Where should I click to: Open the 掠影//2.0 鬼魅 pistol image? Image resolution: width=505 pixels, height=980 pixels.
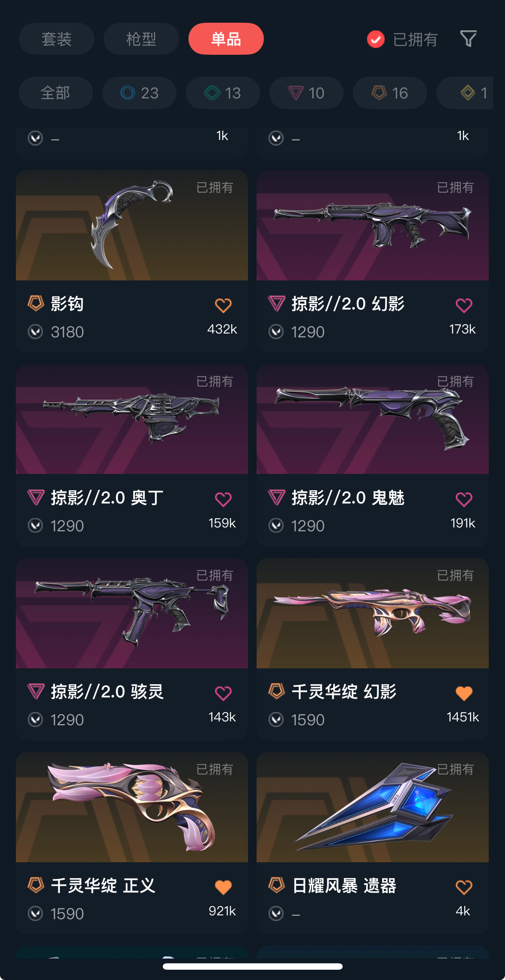click(373, 419)
